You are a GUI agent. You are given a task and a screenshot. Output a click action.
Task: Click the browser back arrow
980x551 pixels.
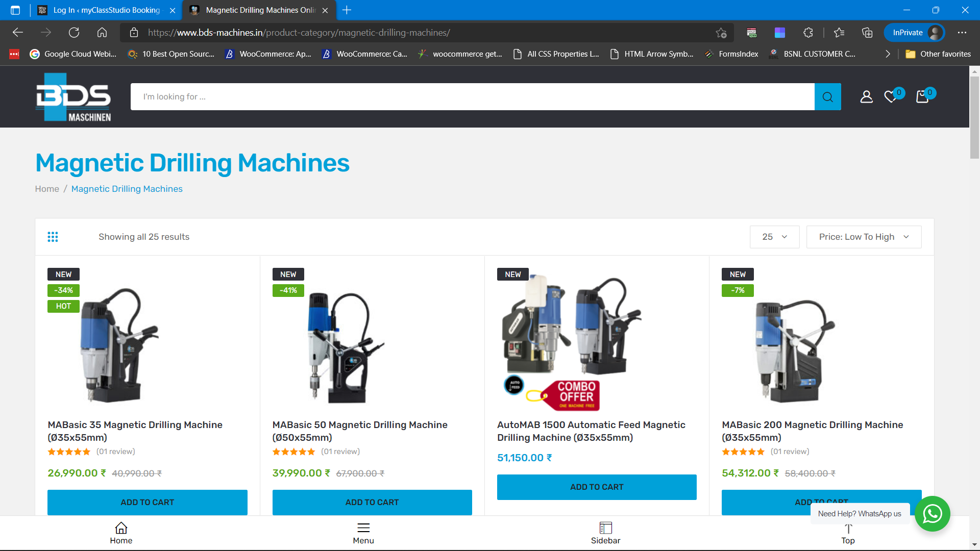[x=18, y=33]
